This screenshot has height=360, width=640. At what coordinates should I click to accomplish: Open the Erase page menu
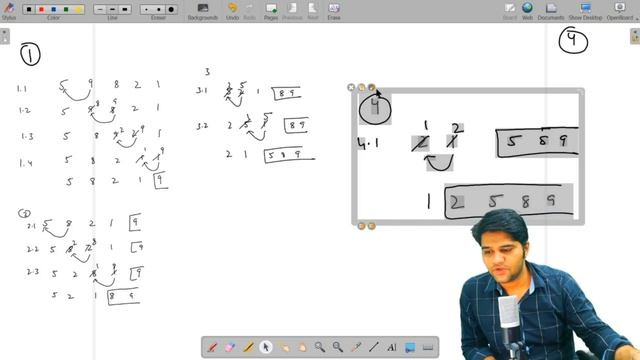click(x=333, y=11)
